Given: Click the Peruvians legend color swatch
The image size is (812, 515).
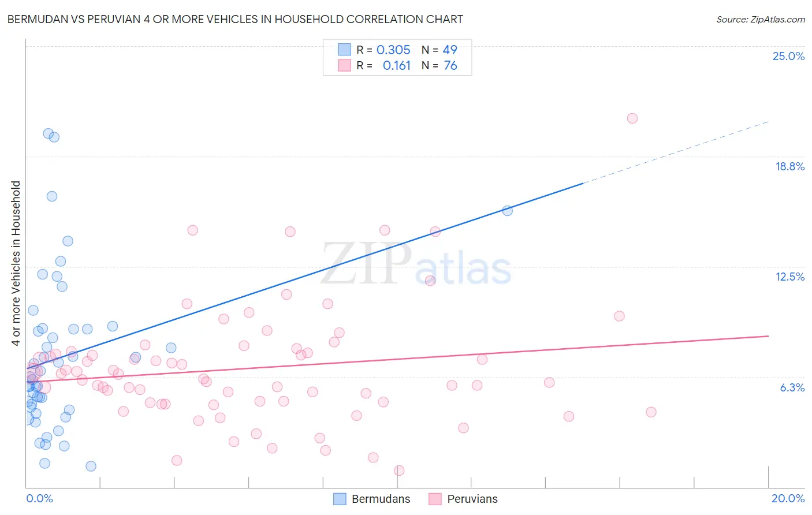Looking at the screenshot, I should (435, 499).
